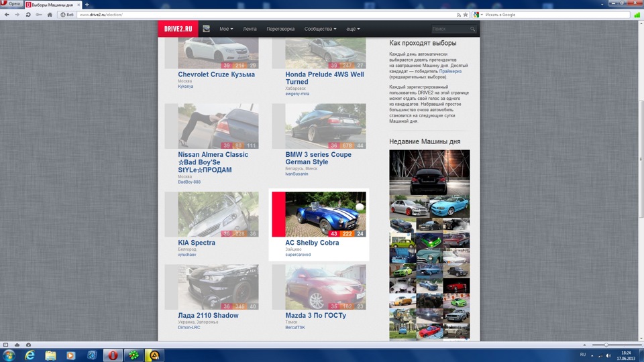This screenshot has width=644, height=362.
Task: Open Лада 2110 Shadow title link
Action: (x=208, y=315)
